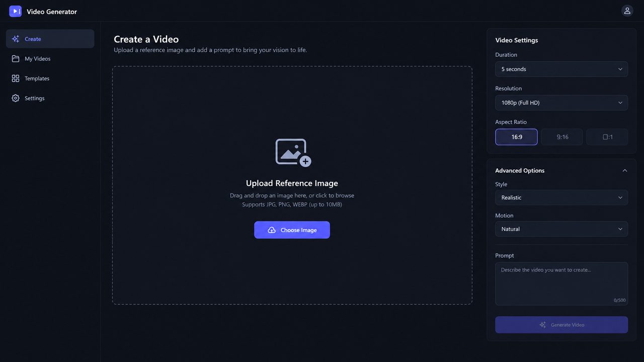Click the cloud upload icon on Choose Image

[272, 230]
